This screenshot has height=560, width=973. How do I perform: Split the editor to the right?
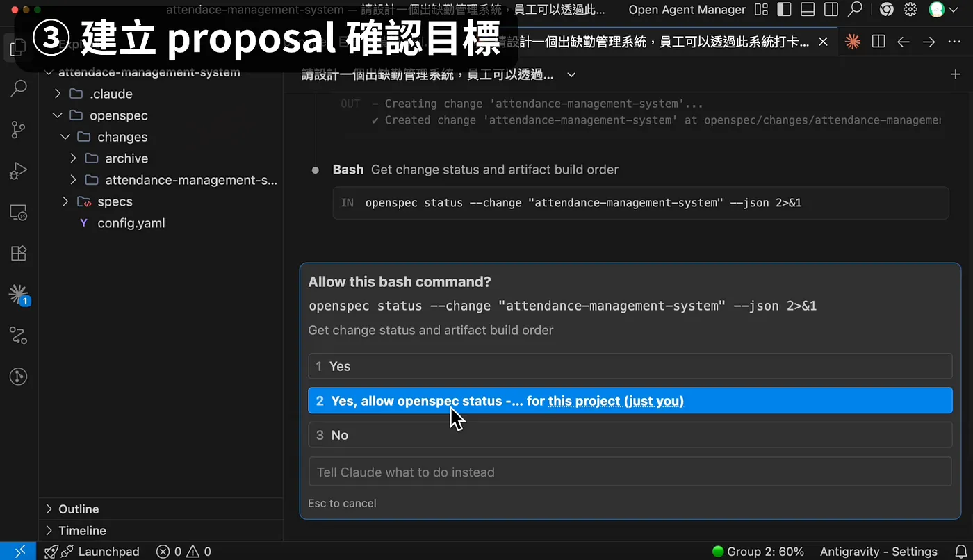(878, 42)
